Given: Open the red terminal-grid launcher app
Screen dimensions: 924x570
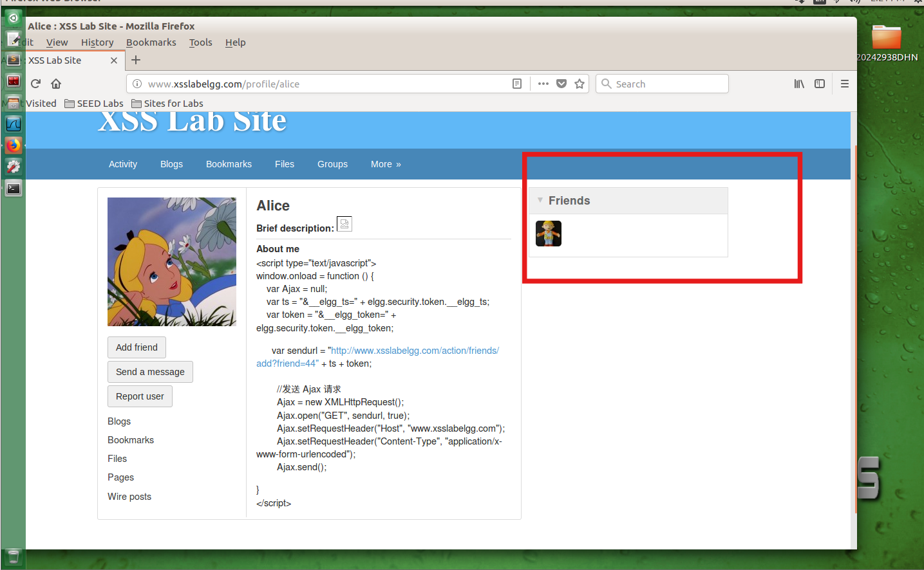Looking at the screenshot, I should pos(14,81).
